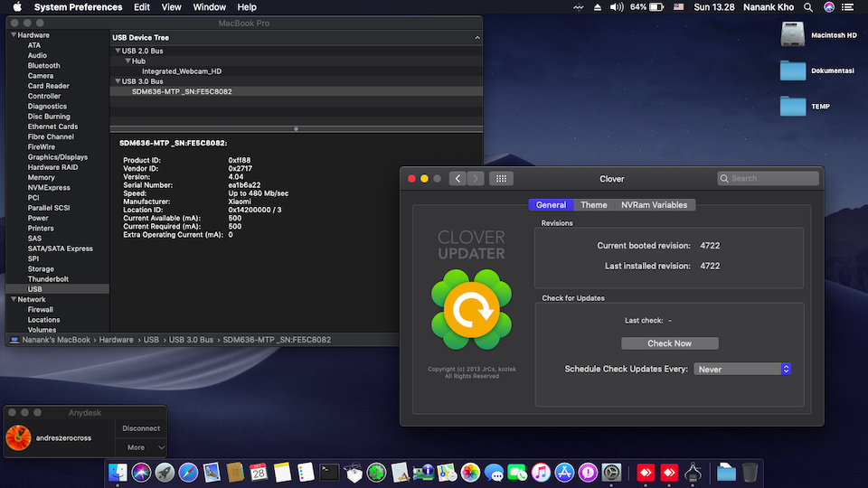
Task: Show all preferences grid button in Clover
Action: coord(501,179)
